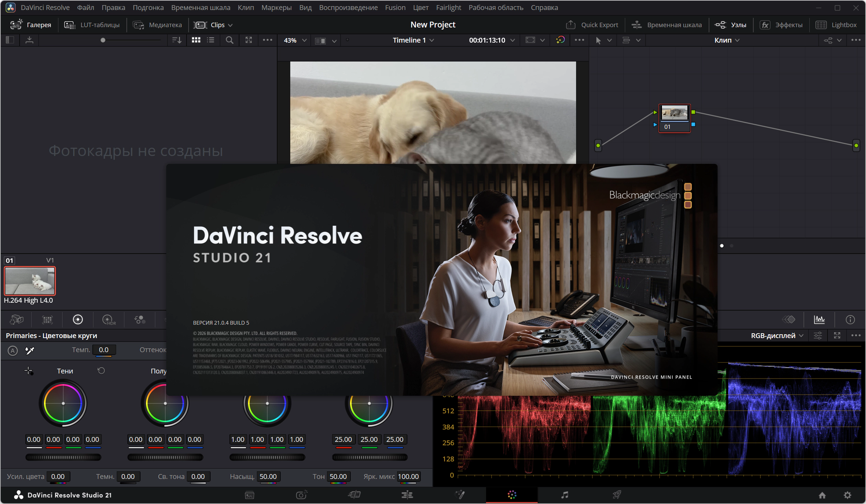
Task: Open the Keyframes panel icon
Action: click(x=789, y=320)
